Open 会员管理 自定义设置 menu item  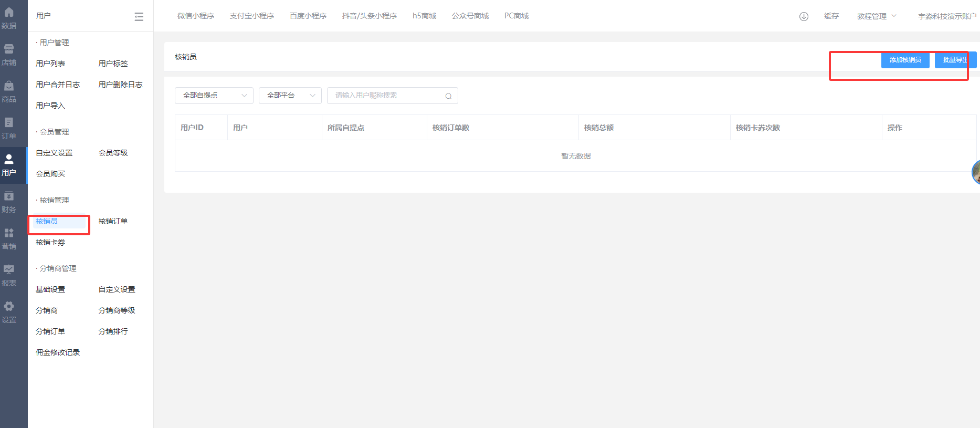(x=54, y=153)
